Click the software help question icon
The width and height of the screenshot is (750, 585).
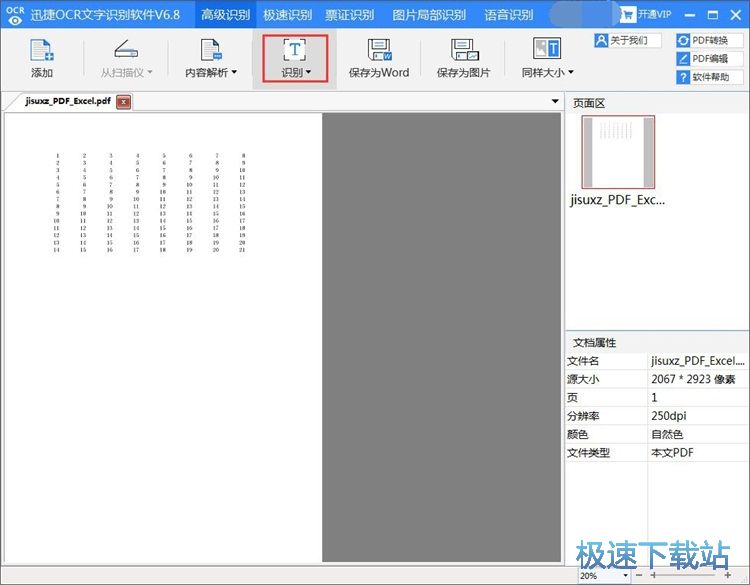click(x=683, y=77)
